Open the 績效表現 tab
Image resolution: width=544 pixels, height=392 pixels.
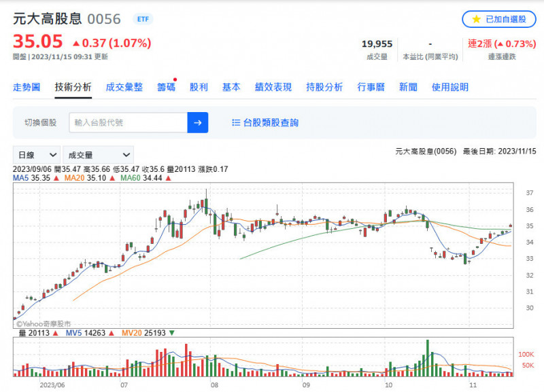click(x=273, y=87)
